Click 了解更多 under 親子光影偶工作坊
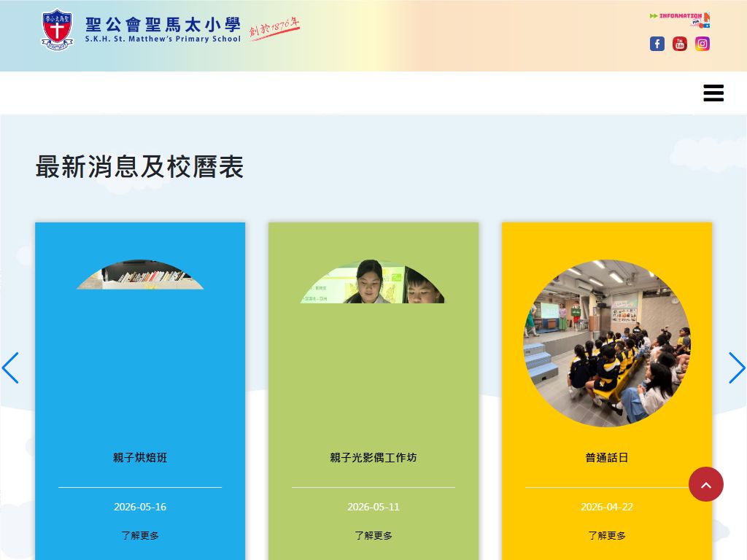Viewport: 747px width, 560px height. click(373, 535)
